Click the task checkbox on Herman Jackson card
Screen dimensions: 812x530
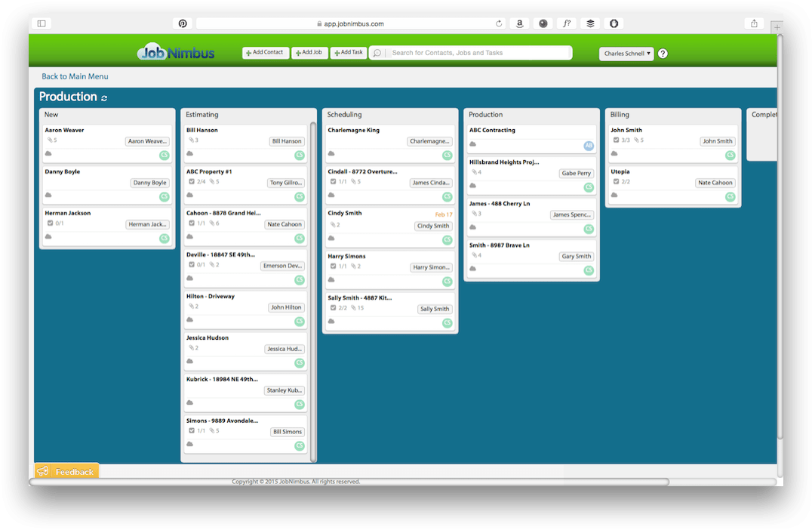(50, 223)
